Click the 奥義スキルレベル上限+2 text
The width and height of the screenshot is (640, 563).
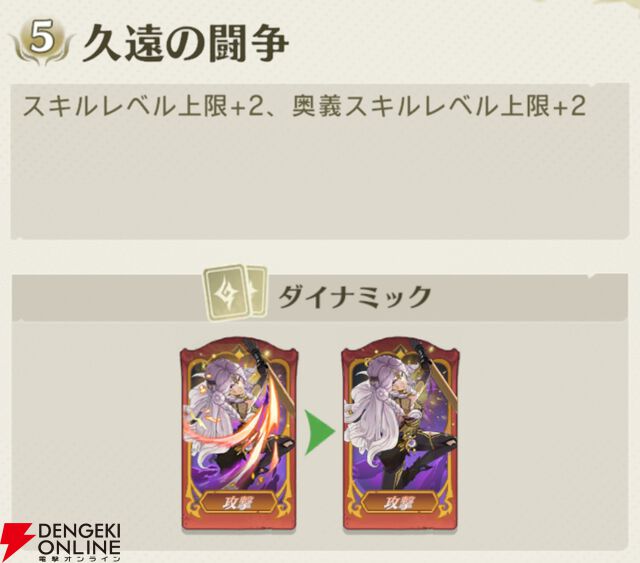click(x=439, y=106)
